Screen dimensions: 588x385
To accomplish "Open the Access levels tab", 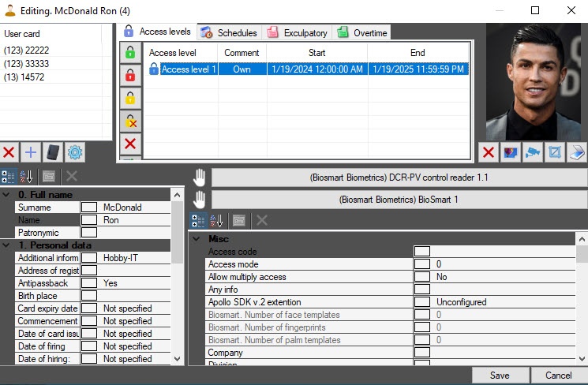I will click(158, 32).
